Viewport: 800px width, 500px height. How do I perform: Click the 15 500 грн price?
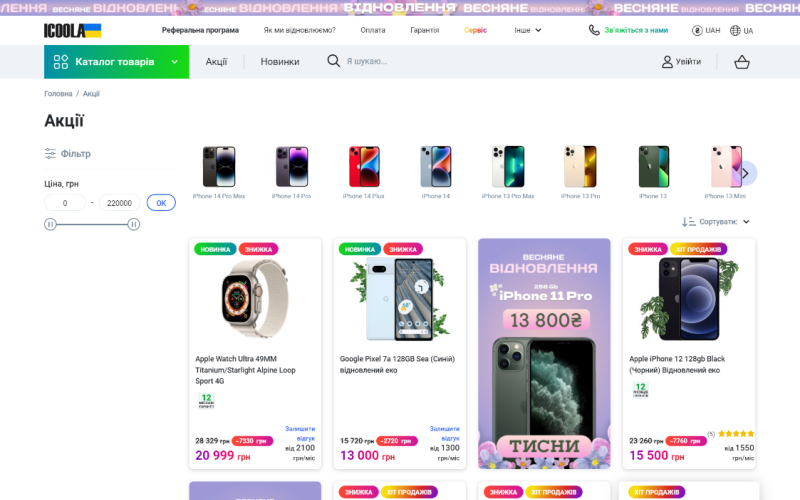click(x=657, y=456)
